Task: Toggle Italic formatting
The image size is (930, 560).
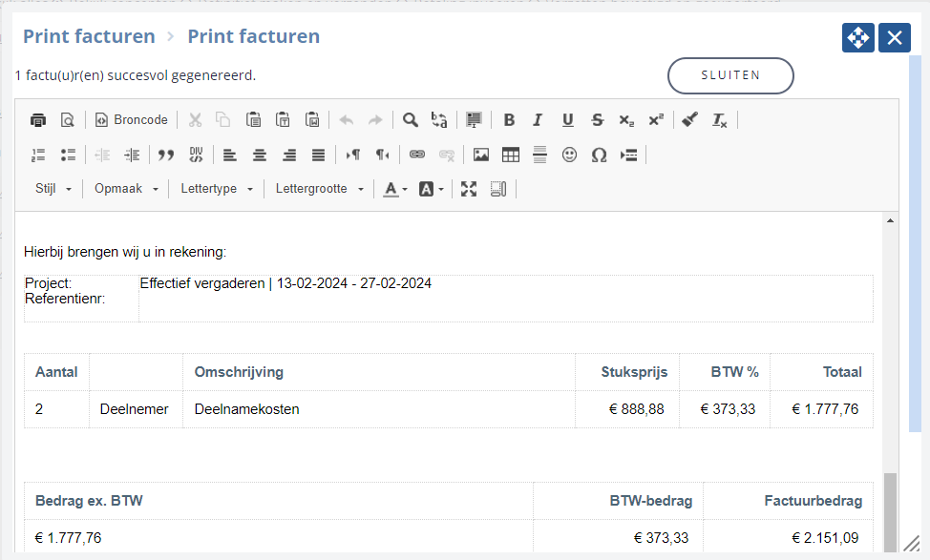Action: (538, 120)
